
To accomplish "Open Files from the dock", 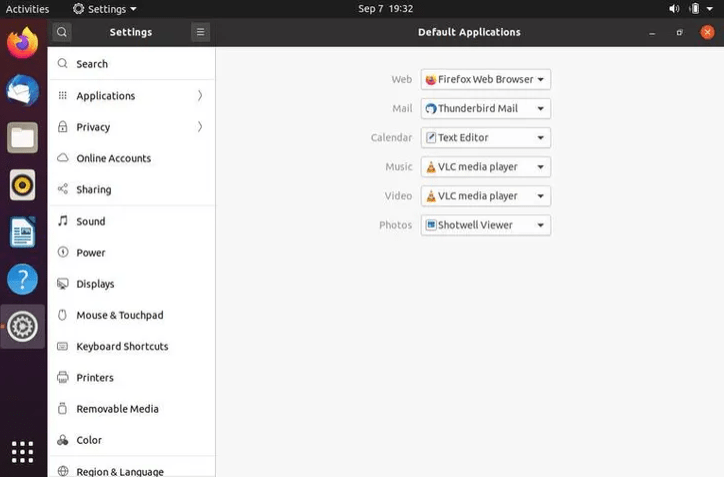I will click(22, 138).
